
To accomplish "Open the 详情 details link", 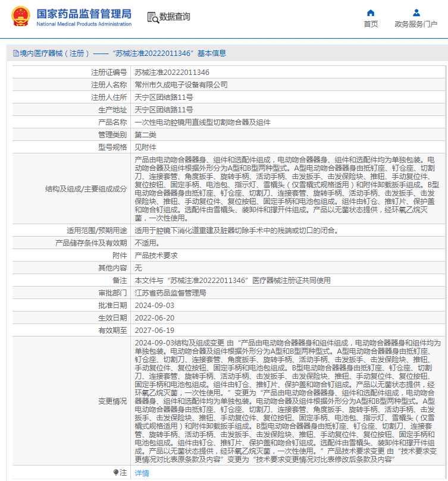I will pyautogui.click(x=142, y=473).
